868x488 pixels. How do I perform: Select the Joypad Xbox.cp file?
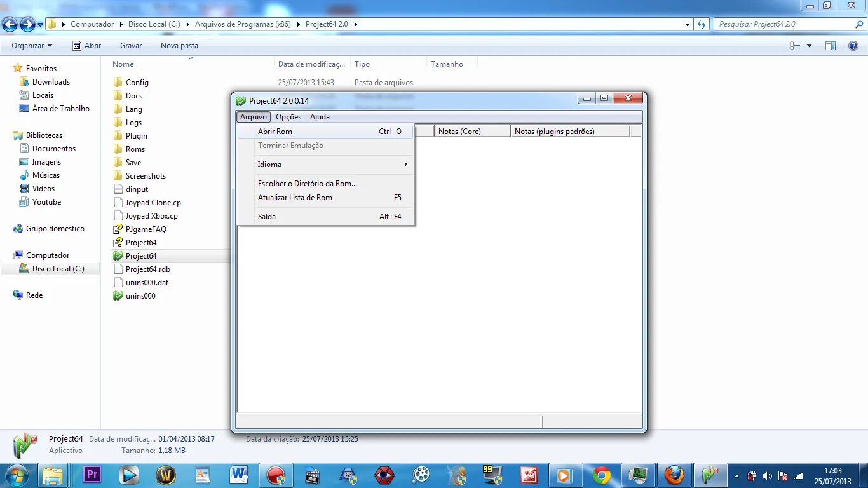pyautogui.click(x=146, y=216)
